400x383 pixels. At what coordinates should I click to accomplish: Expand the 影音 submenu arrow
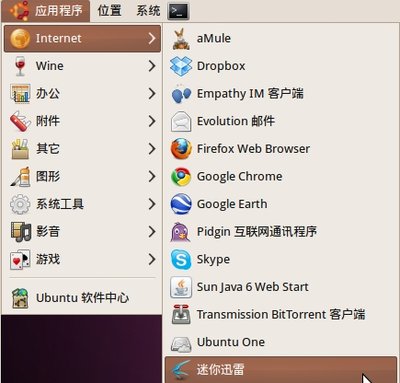152,232
